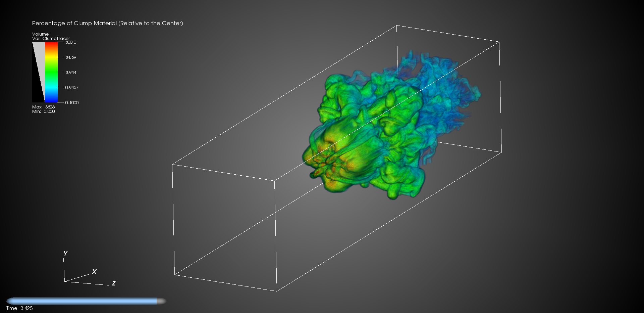This screenshot has width=644, height=313.
Task: Click the Z axis label on the triad
Action: (114, 283)
